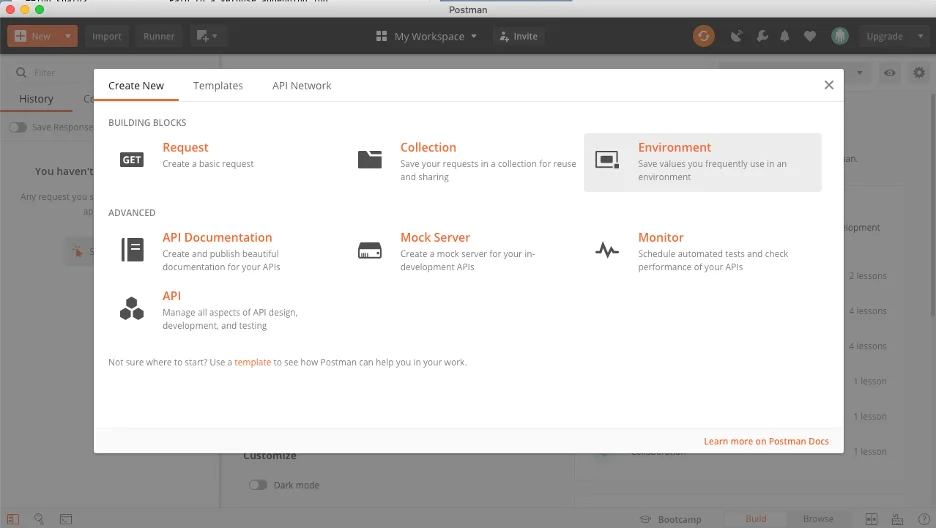Click the API Documentation icon

point(132,249)
